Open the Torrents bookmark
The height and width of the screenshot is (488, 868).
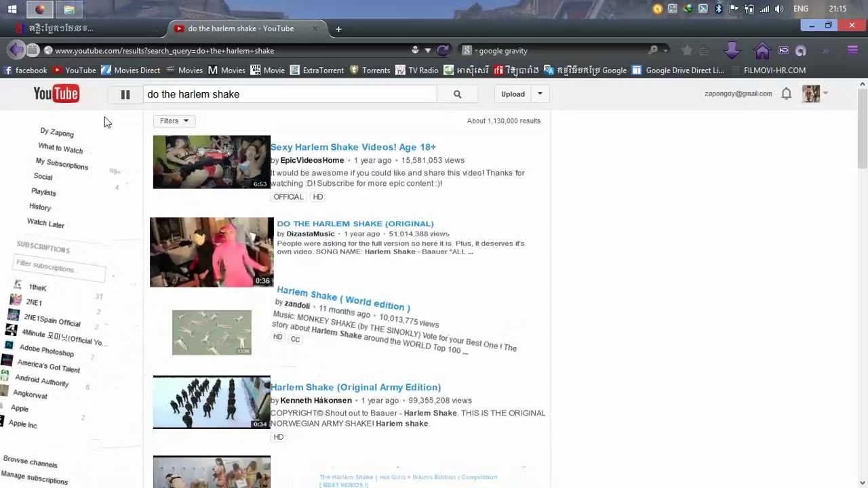tap(370, 70)
